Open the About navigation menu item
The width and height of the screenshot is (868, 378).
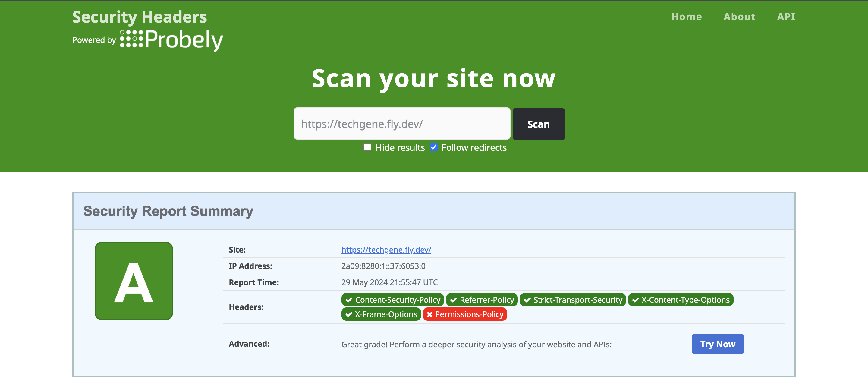click(739, 17)
